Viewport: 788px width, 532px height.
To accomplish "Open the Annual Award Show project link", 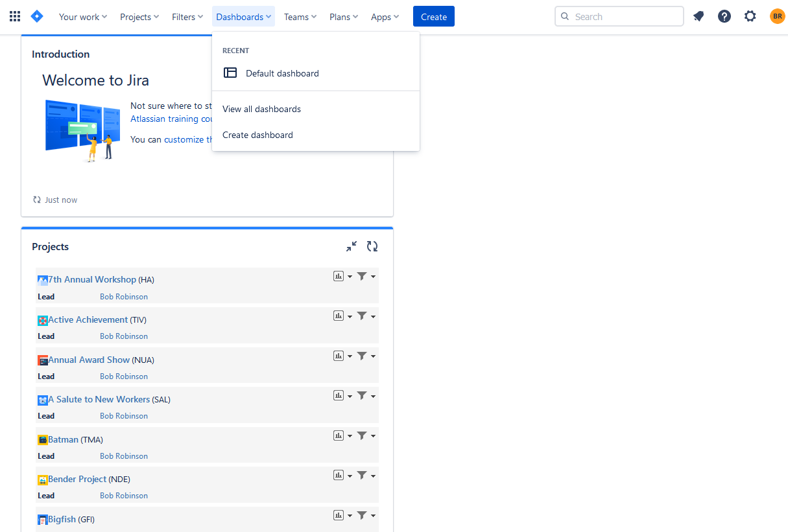I will [89, 360].
